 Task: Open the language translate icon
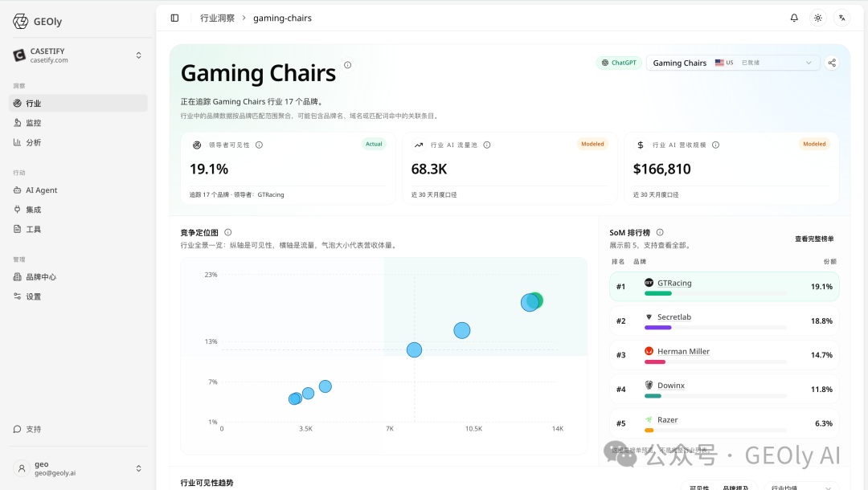tap(842, 18)
